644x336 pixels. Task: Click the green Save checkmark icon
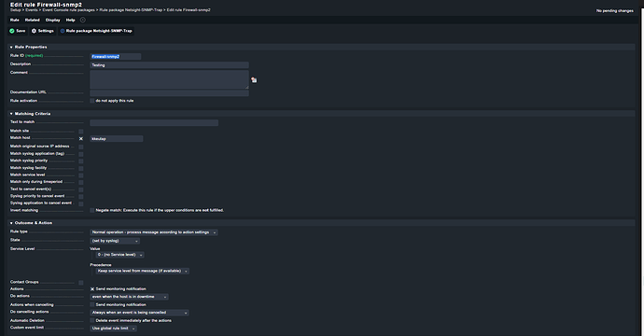pyautogui.click(x=12, y=31)
